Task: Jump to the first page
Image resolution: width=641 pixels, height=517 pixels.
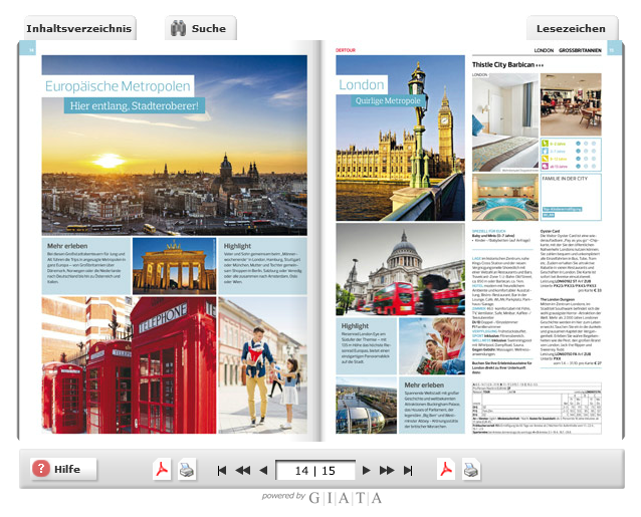Action: [222, 470]
